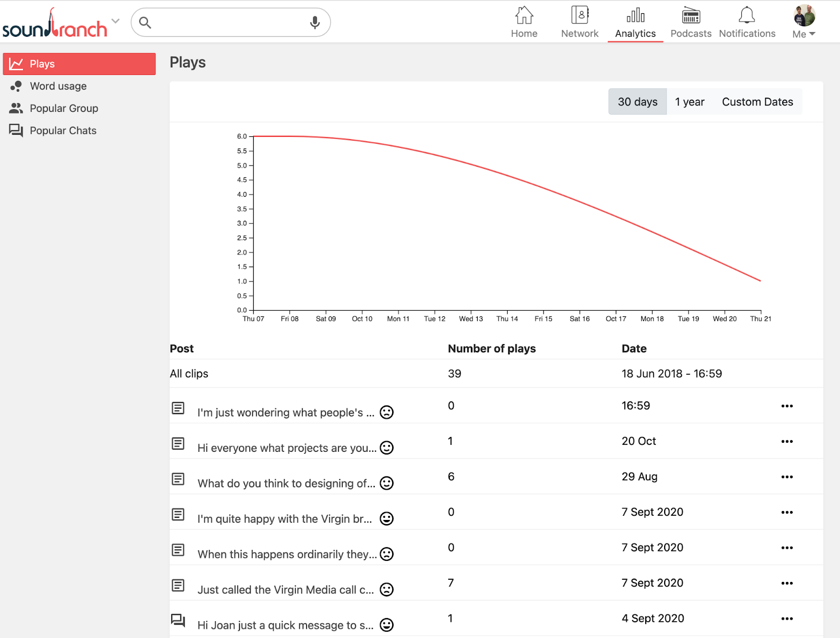Viewport: 840px width, 638px height.
Task: Focus the top search input field
Action: pos(230,23)
